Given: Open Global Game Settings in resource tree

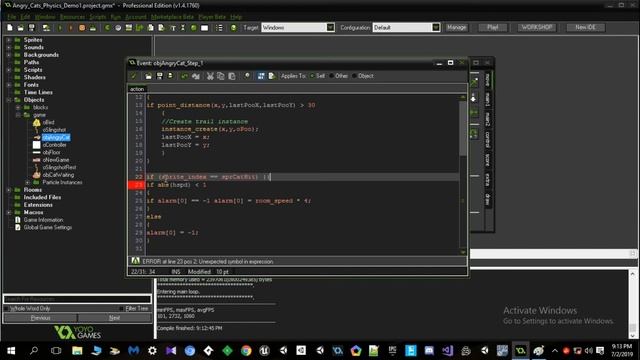Looking at the screenshot, I should [x=47, y=227].
